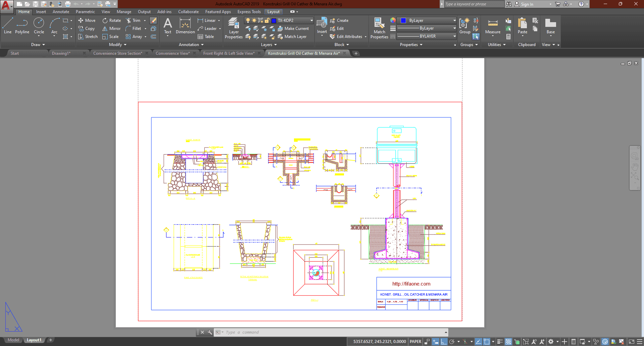
Task: Switch to Convenience Store Section drawing tab
Action: tap(117, 53)
